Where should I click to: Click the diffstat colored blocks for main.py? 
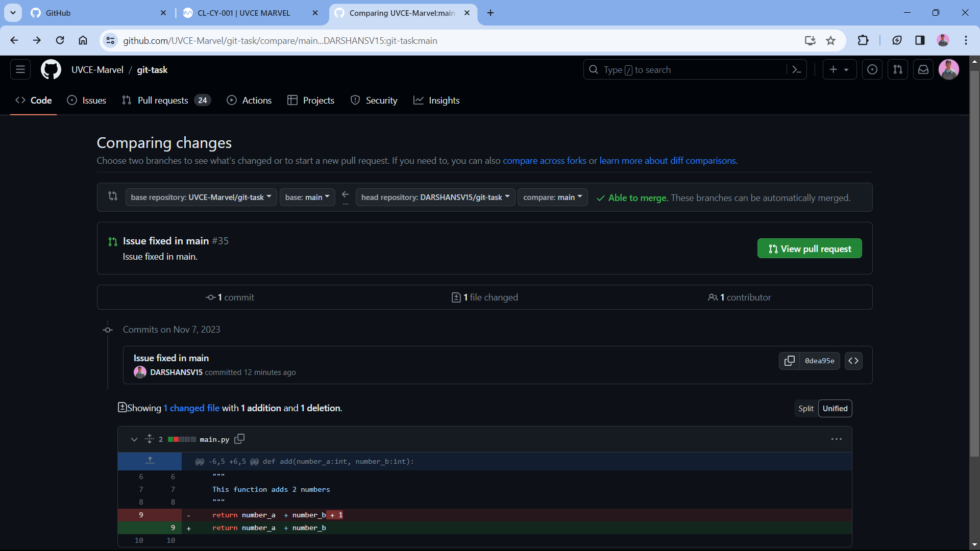182,439
